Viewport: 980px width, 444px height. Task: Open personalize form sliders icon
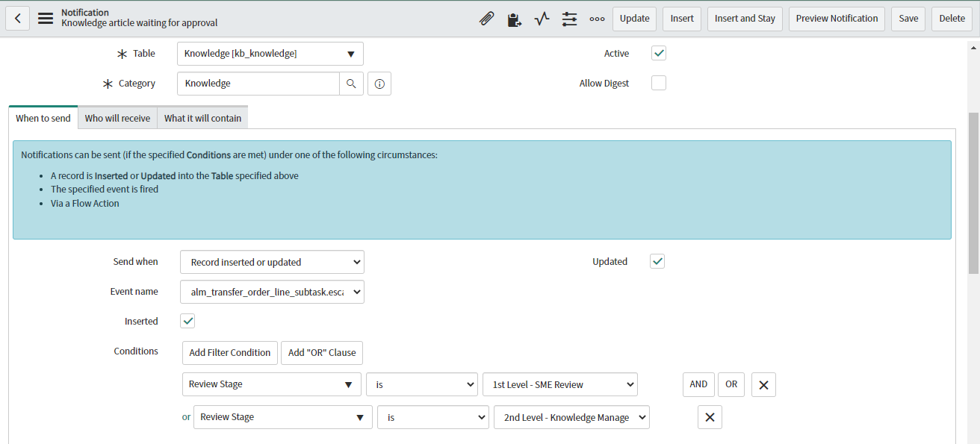(570, 19)
